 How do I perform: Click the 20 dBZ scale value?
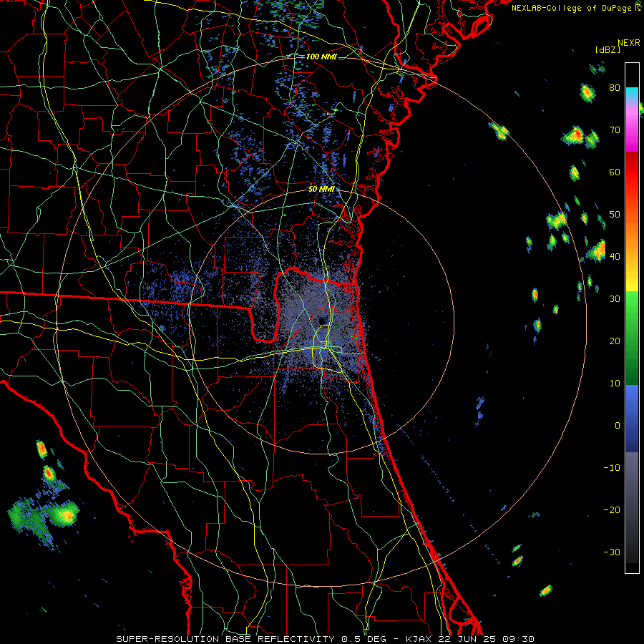(x=615, y=341)
